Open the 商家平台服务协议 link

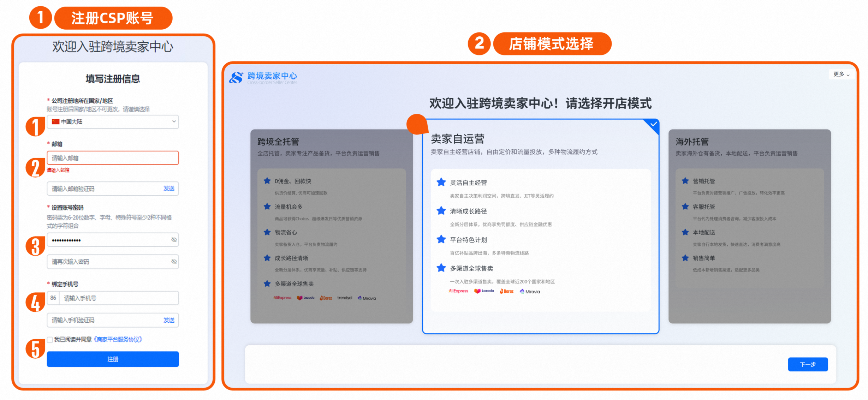tap(118, 339)
